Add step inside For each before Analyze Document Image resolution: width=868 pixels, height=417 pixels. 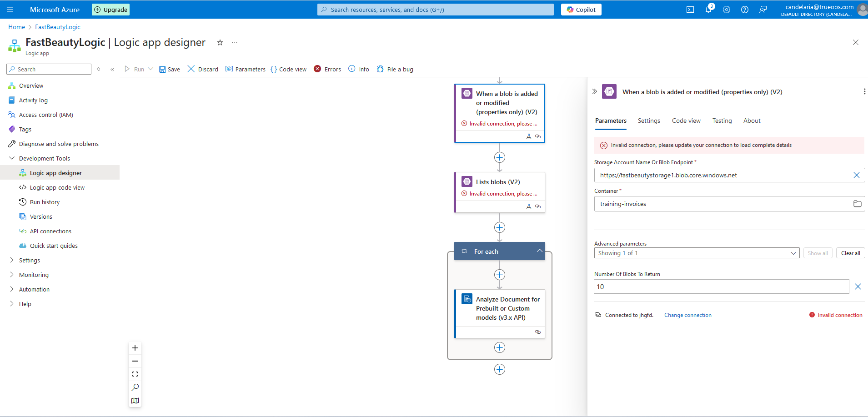500,275
